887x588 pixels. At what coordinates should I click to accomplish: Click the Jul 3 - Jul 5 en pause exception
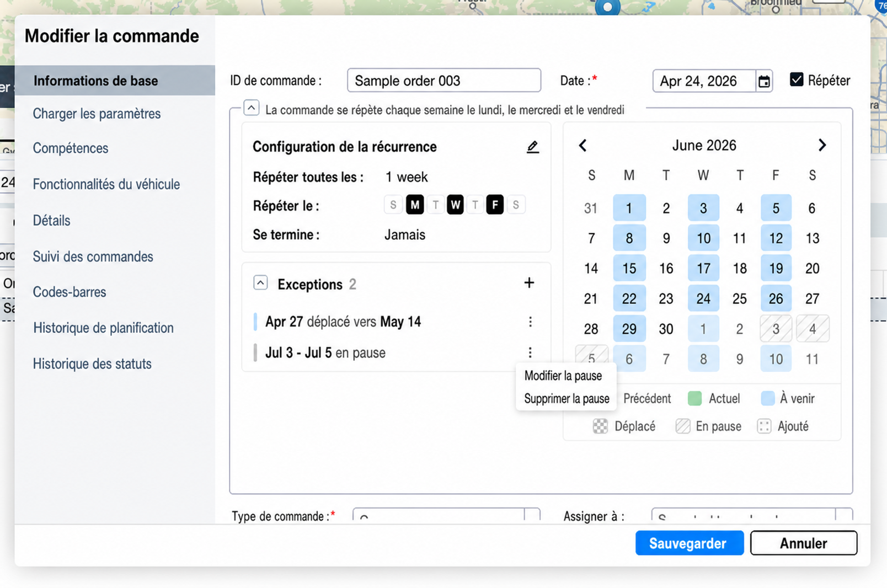coord(325,352)
